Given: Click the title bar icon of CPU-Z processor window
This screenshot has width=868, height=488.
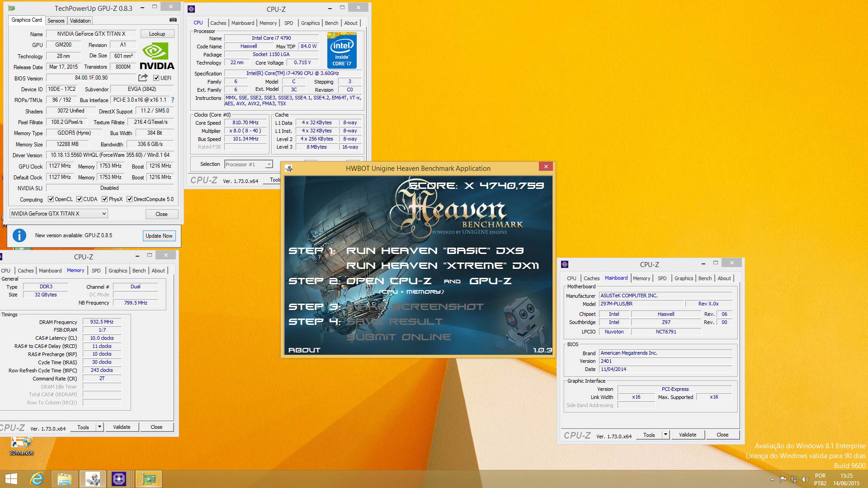Looking at the screenshot, I should pyautogui.click(x=191, y=9).
